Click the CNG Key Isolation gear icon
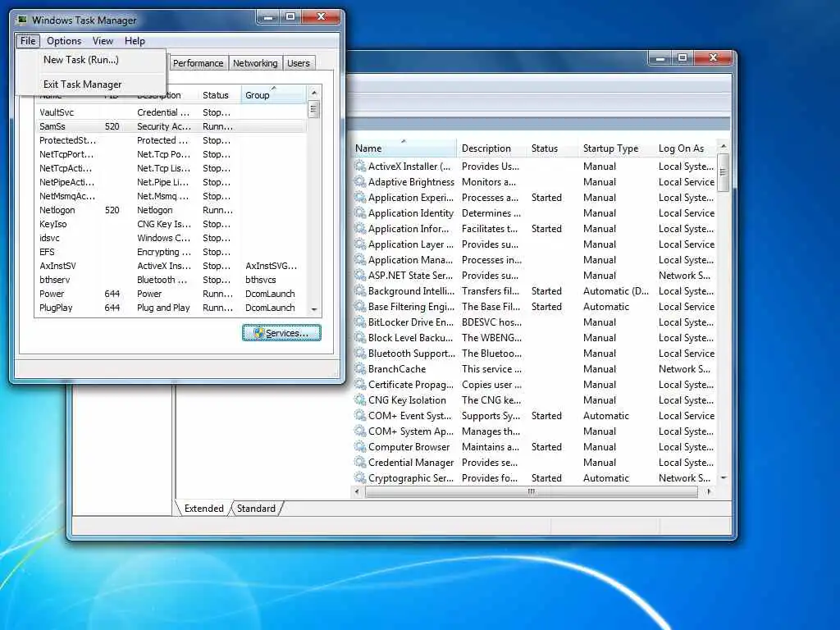Image resolution: width=840 pixels, height=630 pixels. coord(360,399)
